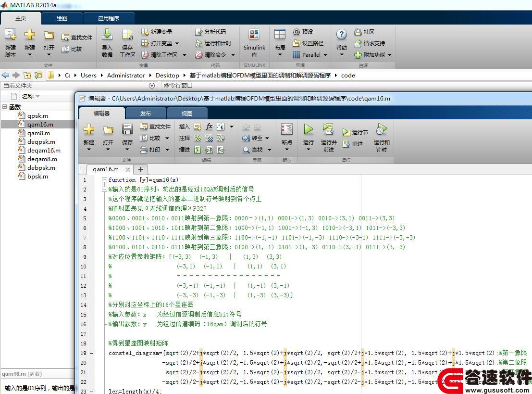The height and width of the screenshot is (394, 532).
Task: Click browse for folder icon in address bar
Action: pos(38,75)
